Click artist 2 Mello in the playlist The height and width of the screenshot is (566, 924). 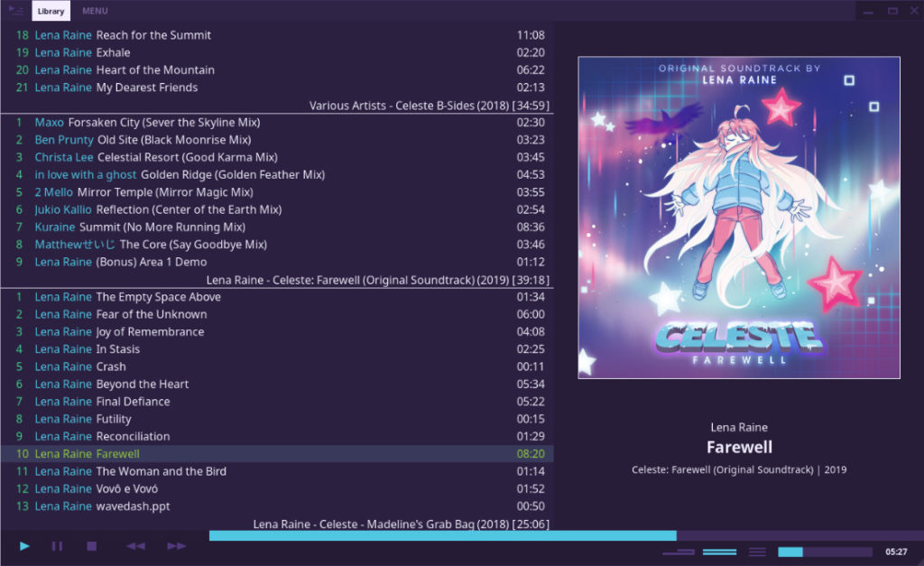[x=53, y=192]
